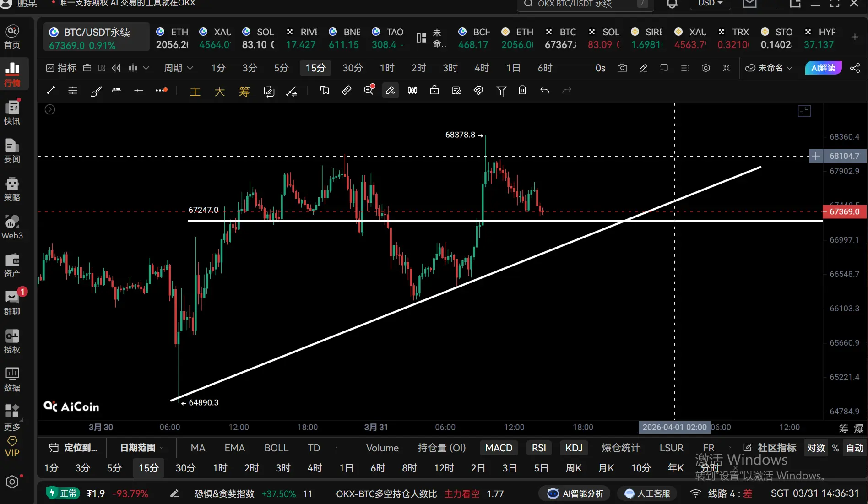Share the chart via share icon
Image resolution: width=868 pixels, height=504 pixels.
click(x=855, y=68)
